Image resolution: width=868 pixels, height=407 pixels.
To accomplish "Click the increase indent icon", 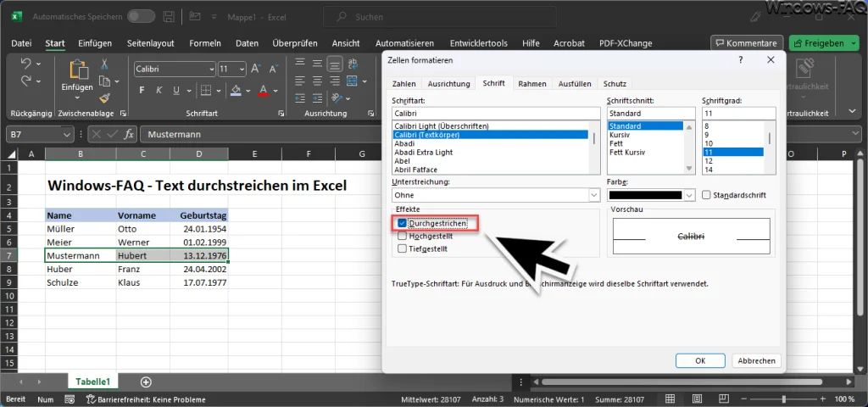I will (317, 98).
